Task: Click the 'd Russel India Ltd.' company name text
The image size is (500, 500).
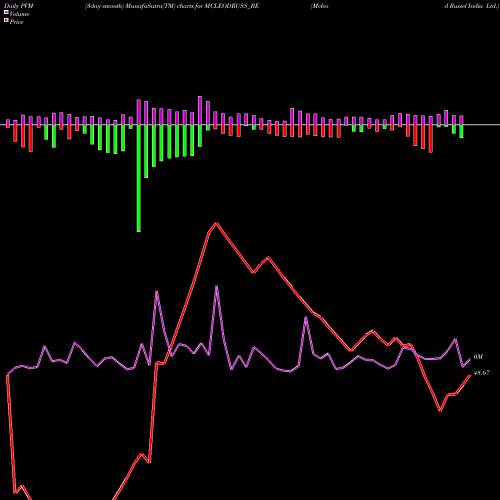Action: pos(471,6)
